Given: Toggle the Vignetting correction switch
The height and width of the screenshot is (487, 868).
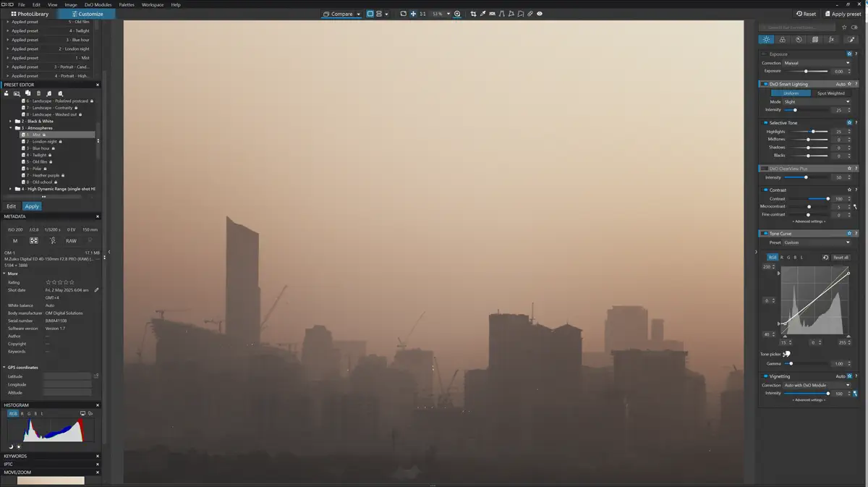Looking at the screenshot, I should (x=765, y=376).
